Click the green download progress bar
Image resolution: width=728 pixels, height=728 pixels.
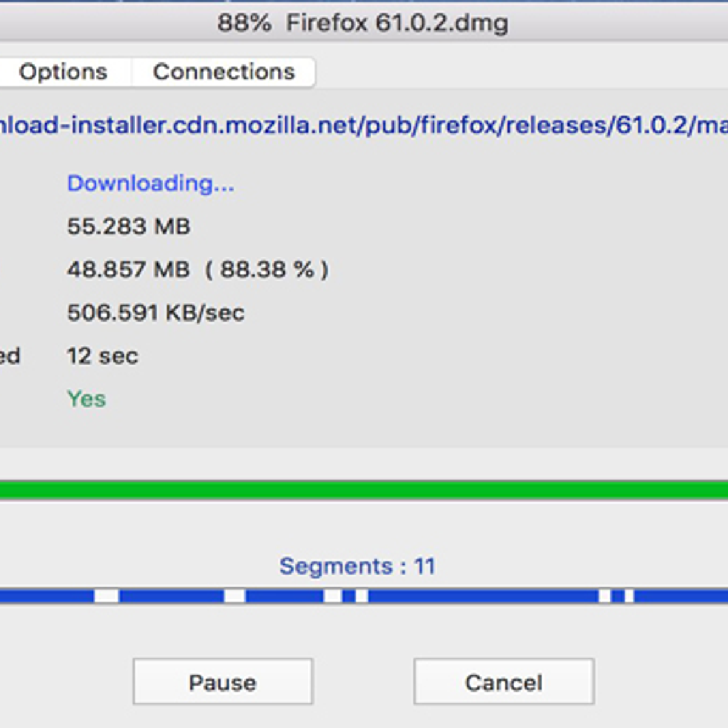(x=364, y=490)
